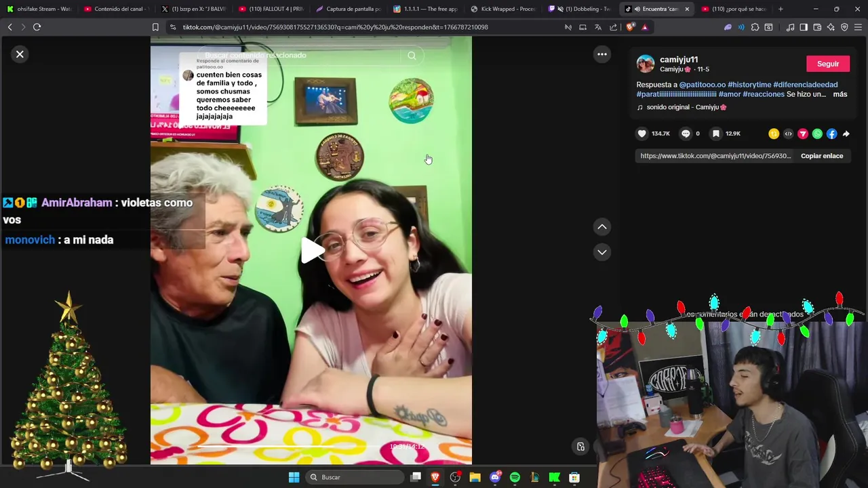Open 'sonido original - Camiyju' sound link
The image size is (868, 488).
[686, 107]
